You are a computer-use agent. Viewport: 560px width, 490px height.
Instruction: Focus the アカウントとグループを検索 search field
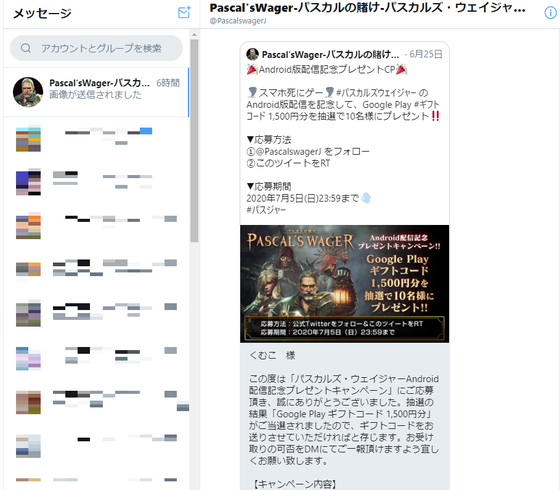pos(96,48)
